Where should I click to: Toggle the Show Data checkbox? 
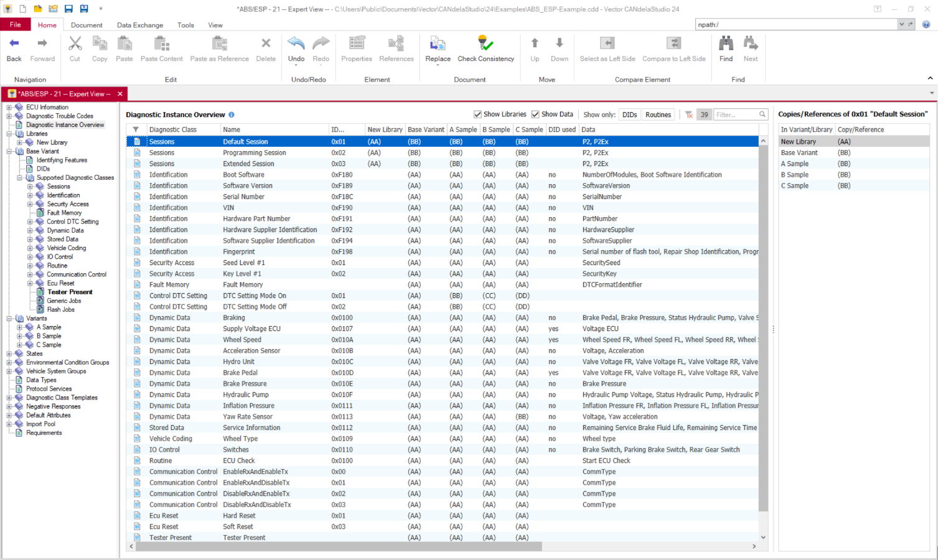pos(535,114)
